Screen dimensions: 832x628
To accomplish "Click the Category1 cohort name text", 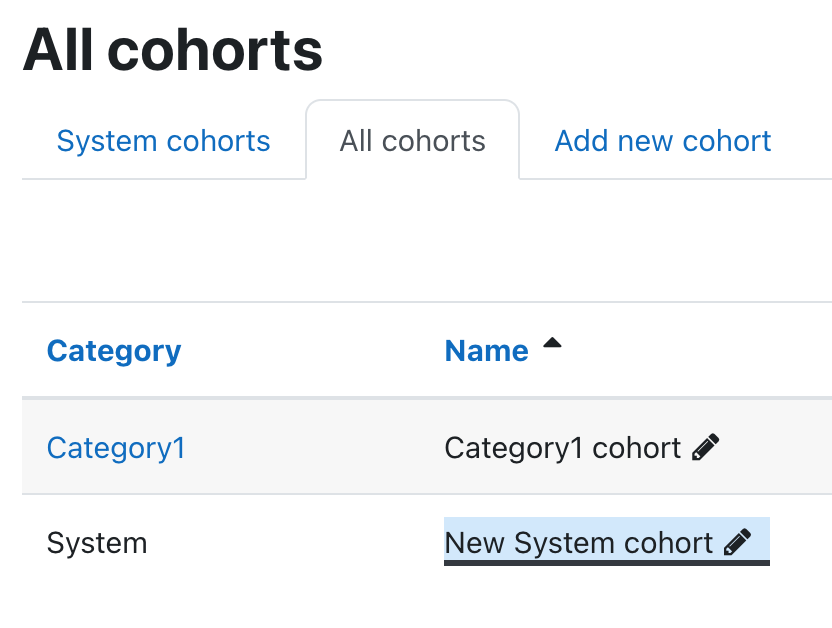I will point(562,448).
